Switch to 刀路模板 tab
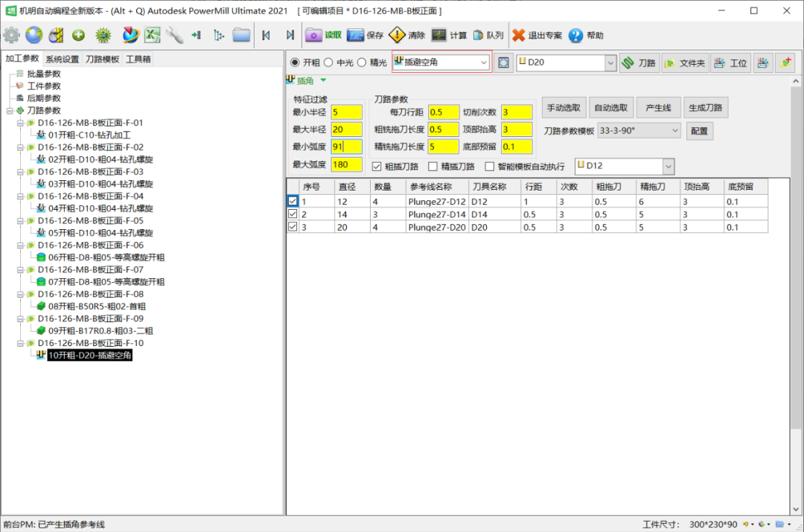The width and height of the screenshot is (804, 532). pyautogui.click(x=102, y=60)
